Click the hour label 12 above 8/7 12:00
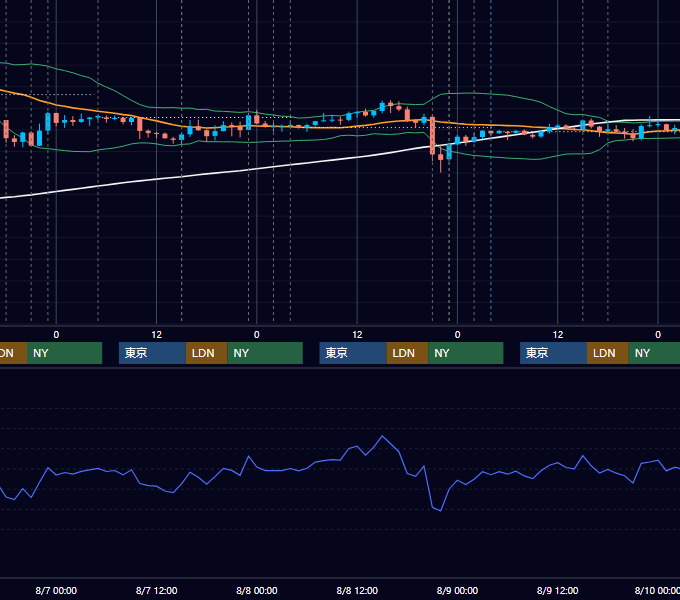The image size is (680, 600). (x=157, y=335)
